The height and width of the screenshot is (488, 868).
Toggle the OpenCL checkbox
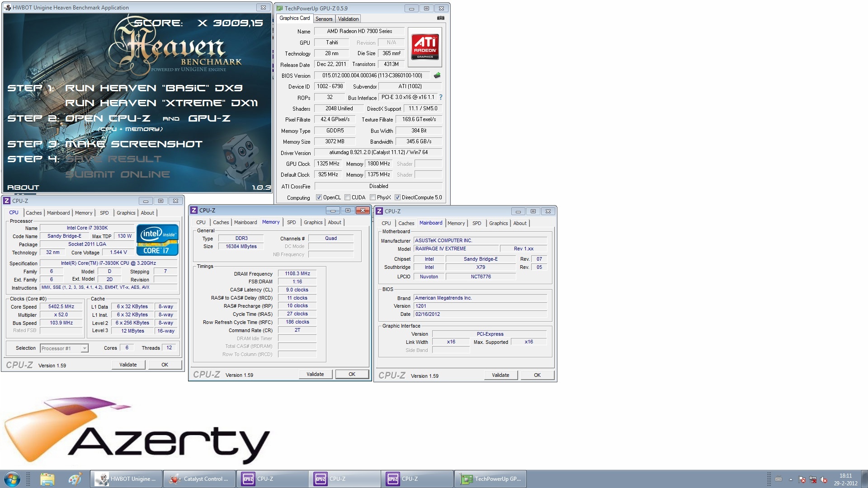(x=319, y=197)
